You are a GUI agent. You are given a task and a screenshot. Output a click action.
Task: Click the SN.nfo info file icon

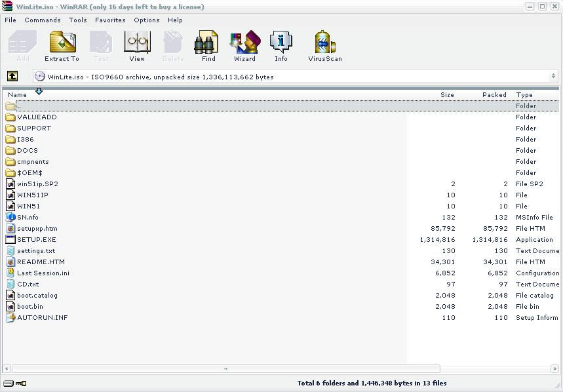(x=10, y=217)
